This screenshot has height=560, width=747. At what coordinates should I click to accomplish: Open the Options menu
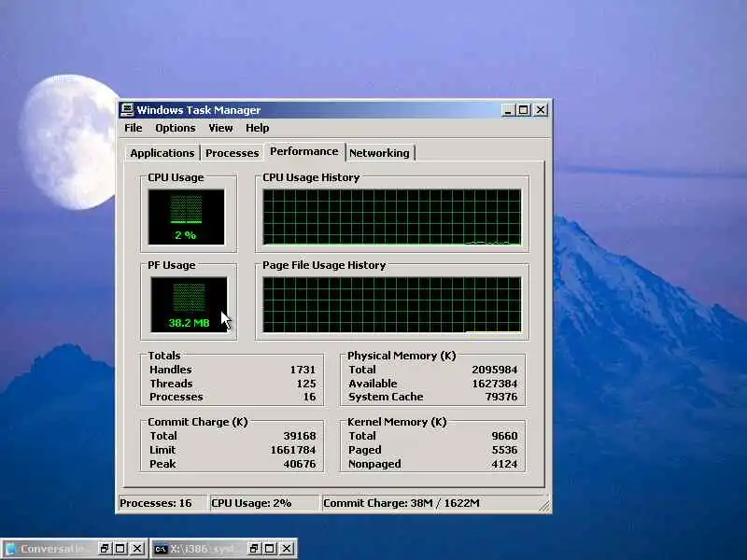(x=176, y=128)
